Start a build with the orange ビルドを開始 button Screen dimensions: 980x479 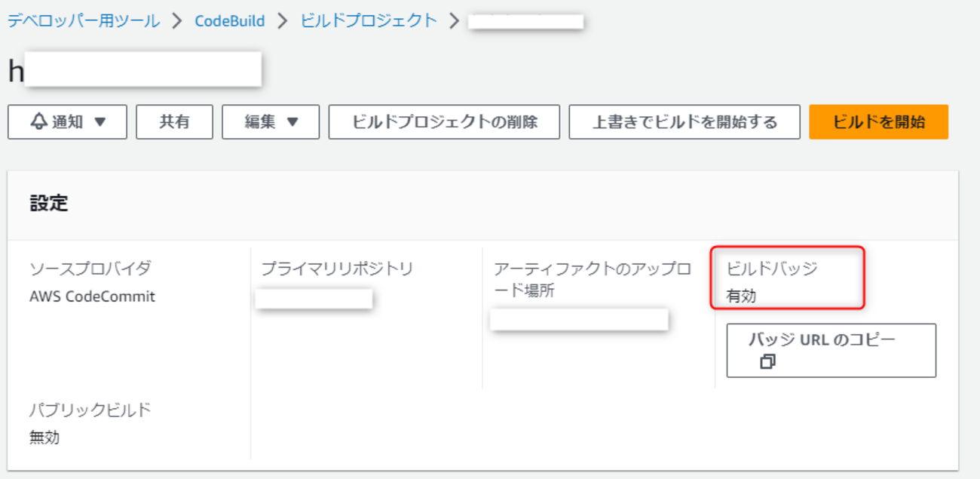click(878, 122)
